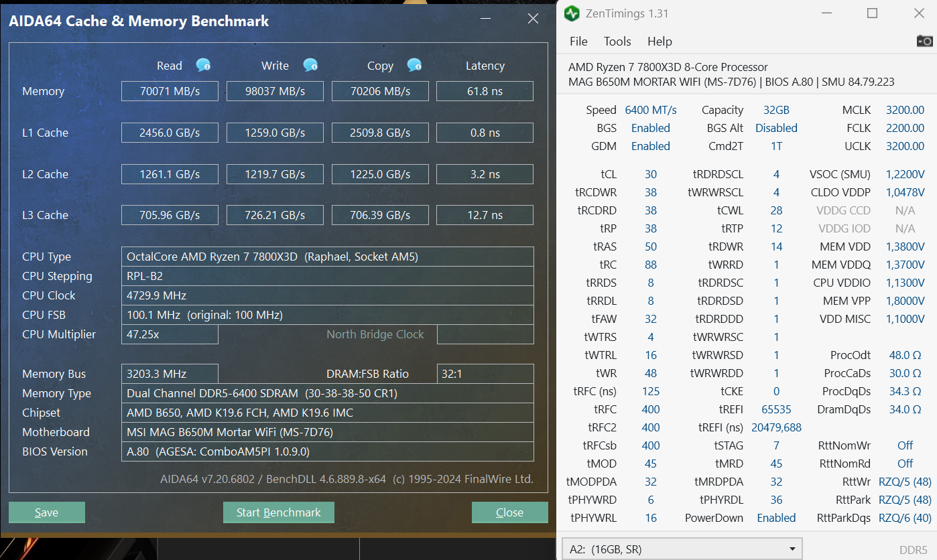937x560 pixels.
Task: Click the RttNomWr value Off
Action: click(x=905, y=445)
